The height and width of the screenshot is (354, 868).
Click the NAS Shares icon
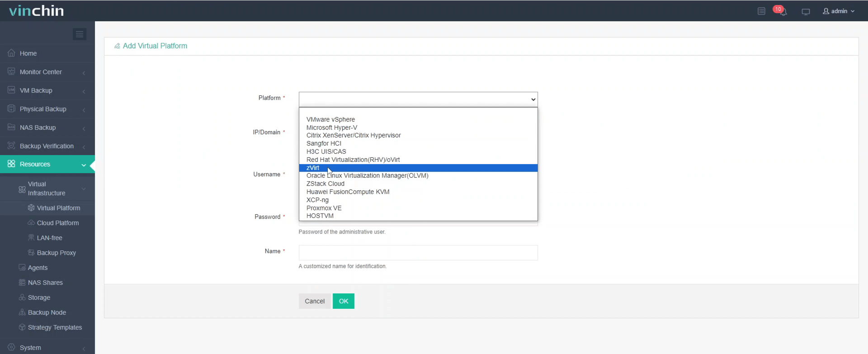tap(22, 282)
